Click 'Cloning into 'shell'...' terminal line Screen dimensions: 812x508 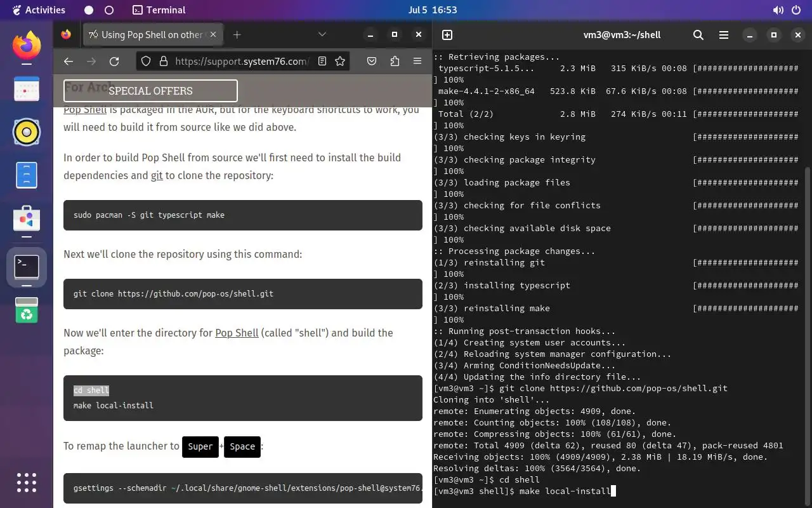click(x=492, y=399)
